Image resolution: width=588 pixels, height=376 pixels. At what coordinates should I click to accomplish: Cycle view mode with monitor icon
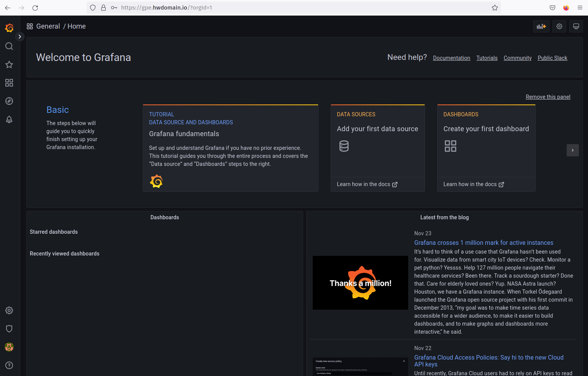pyautogui.click(x=576, y=26)
